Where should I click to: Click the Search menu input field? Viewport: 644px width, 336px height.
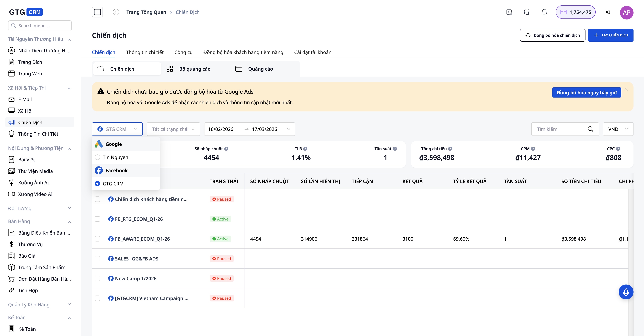[x=40, y=26]
